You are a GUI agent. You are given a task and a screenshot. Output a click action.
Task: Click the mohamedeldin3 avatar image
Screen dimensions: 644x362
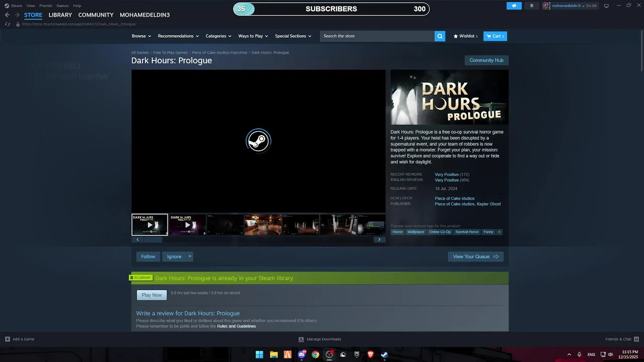(546, 6)
